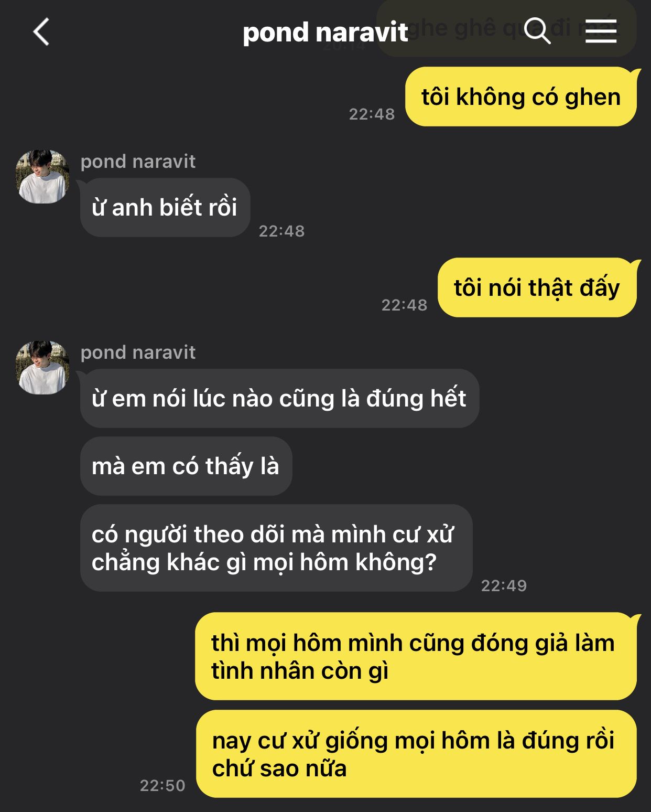
Task: Tap the 22:50 timestamp
Action: pos(162,785)
